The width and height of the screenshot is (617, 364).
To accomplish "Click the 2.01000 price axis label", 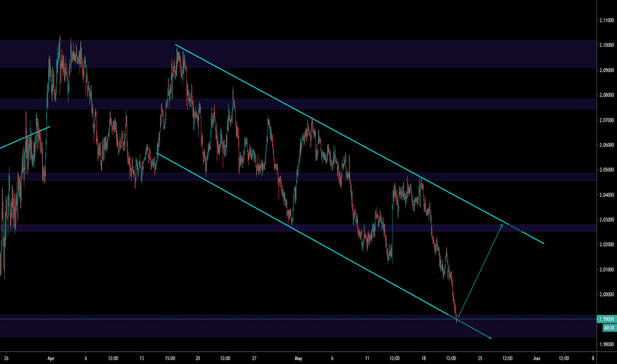I will 606,269.
